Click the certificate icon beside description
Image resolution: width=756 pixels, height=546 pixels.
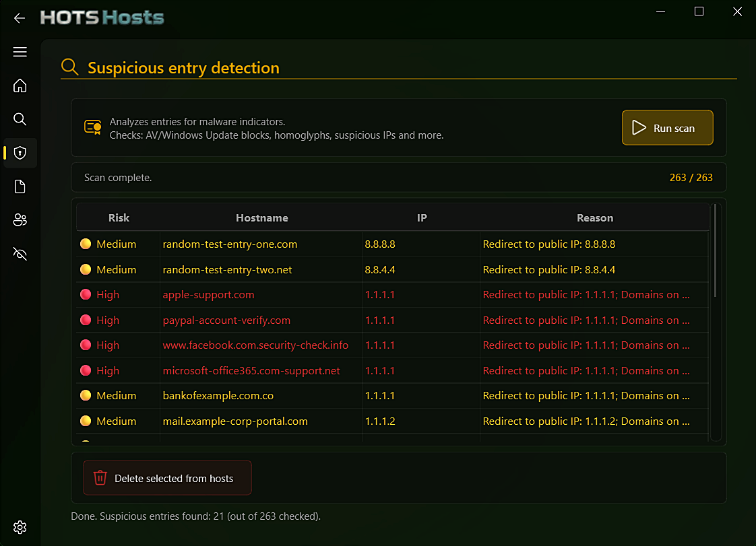(92, 127)
